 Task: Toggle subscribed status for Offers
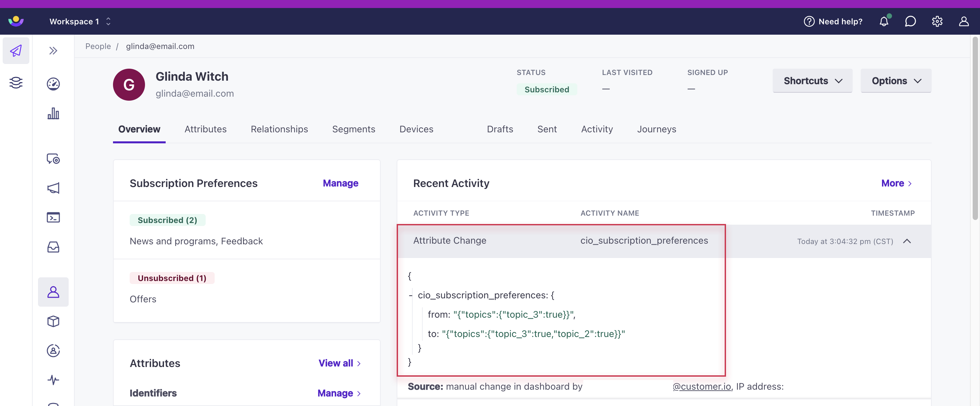coord(143,298)
